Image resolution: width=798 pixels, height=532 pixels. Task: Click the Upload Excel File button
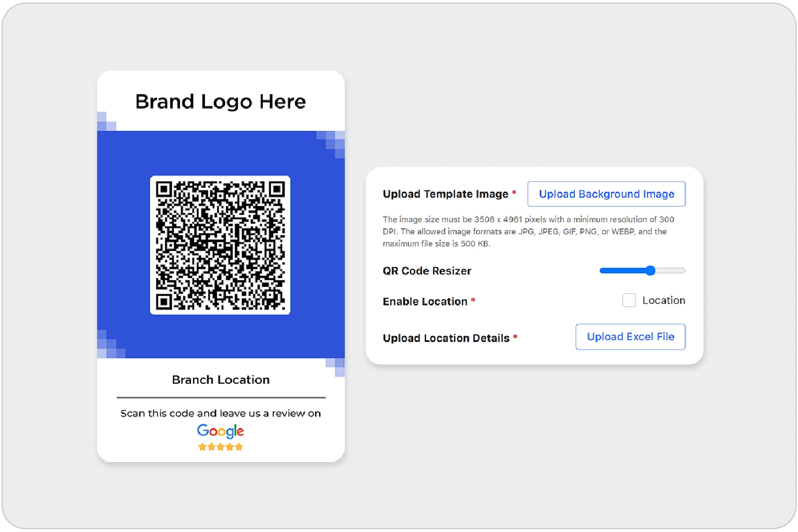pyautogui.click(x=630, y=337)
